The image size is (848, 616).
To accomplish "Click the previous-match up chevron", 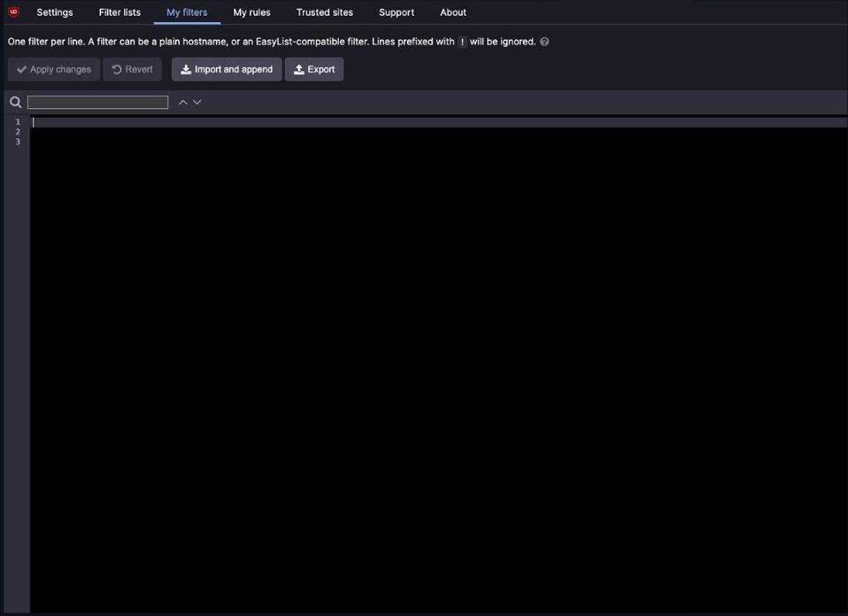I will 183,102.
